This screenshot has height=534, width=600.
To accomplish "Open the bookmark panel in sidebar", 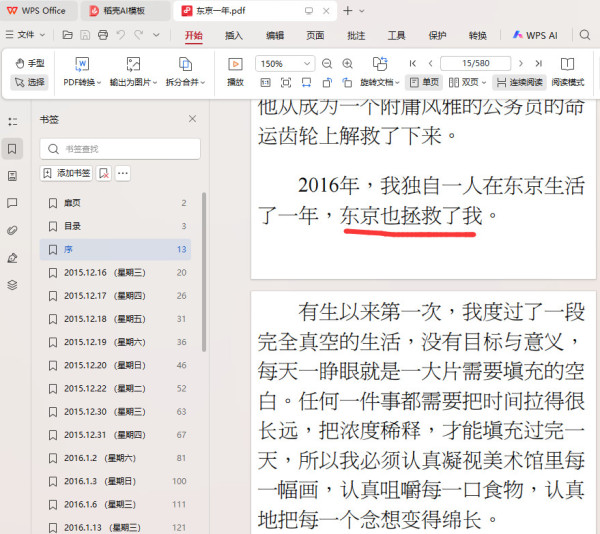I will (12, 149).
